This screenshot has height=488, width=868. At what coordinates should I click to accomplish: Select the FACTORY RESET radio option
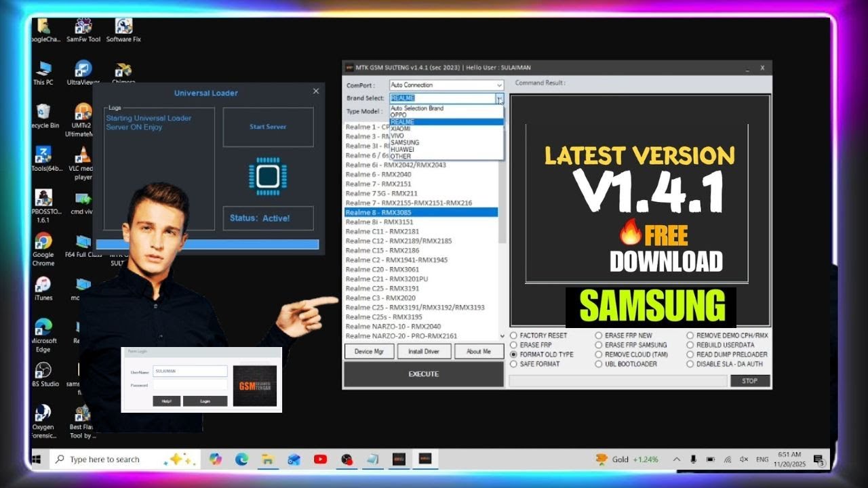[539, 335]
